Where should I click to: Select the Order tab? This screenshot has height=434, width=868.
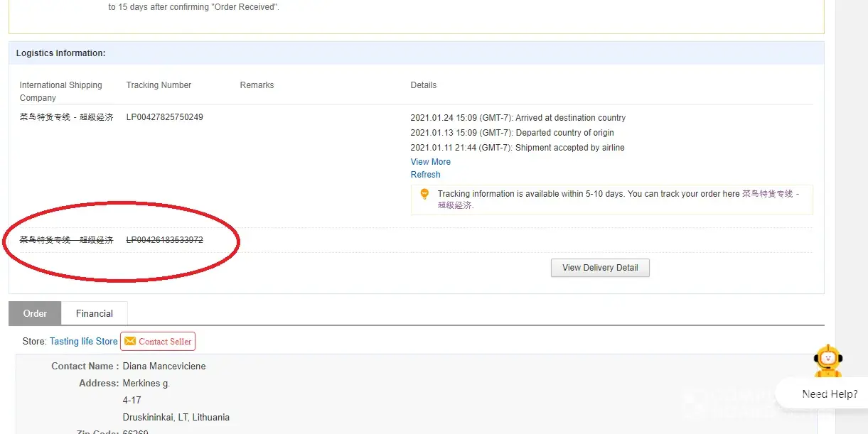coord(35,313)
